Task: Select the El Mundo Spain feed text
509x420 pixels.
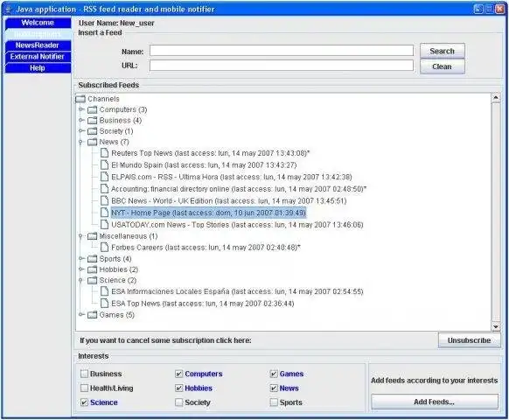Action: [x=204, y=165]
